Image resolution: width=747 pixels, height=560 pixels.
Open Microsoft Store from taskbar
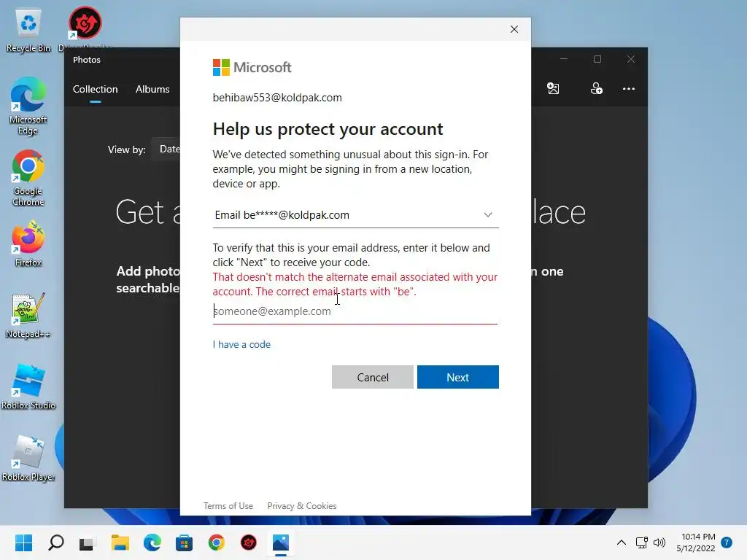tap(184, 542)
